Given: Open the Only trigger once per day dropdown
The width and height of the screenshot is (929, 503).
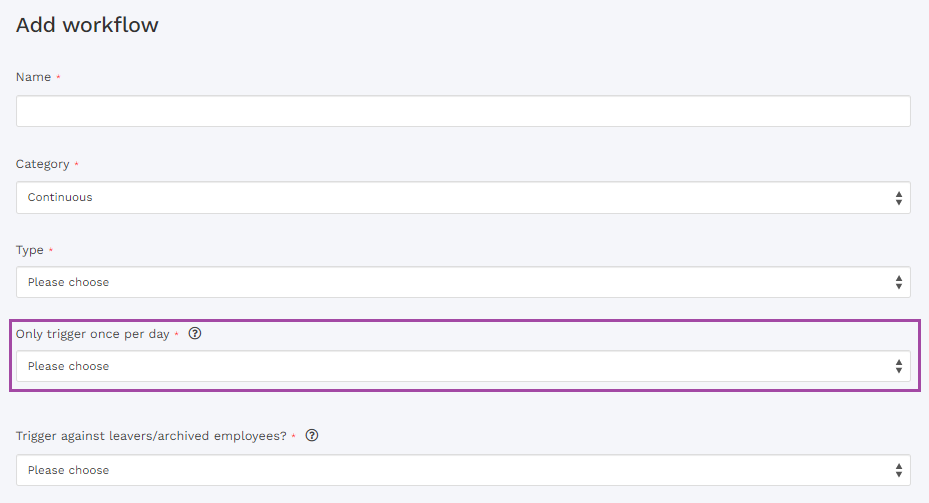Looking at the screenshot, I should coord(462,367).
